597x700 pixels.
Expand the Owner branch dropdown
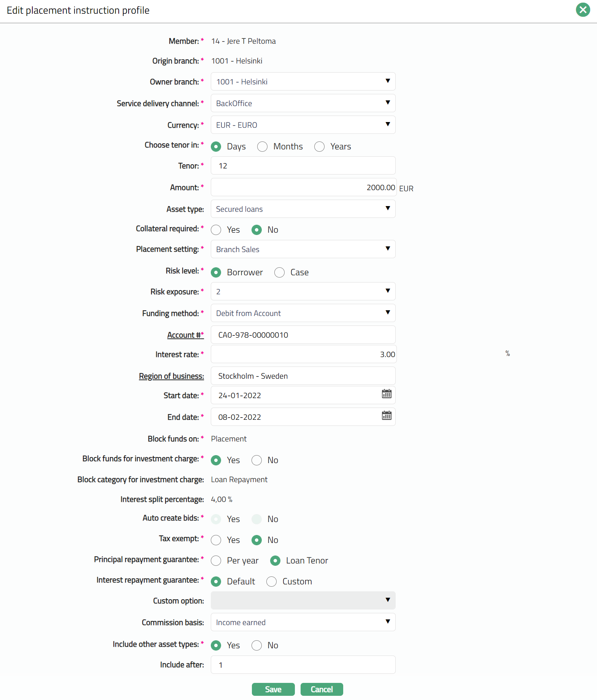[x=303, y=82]
